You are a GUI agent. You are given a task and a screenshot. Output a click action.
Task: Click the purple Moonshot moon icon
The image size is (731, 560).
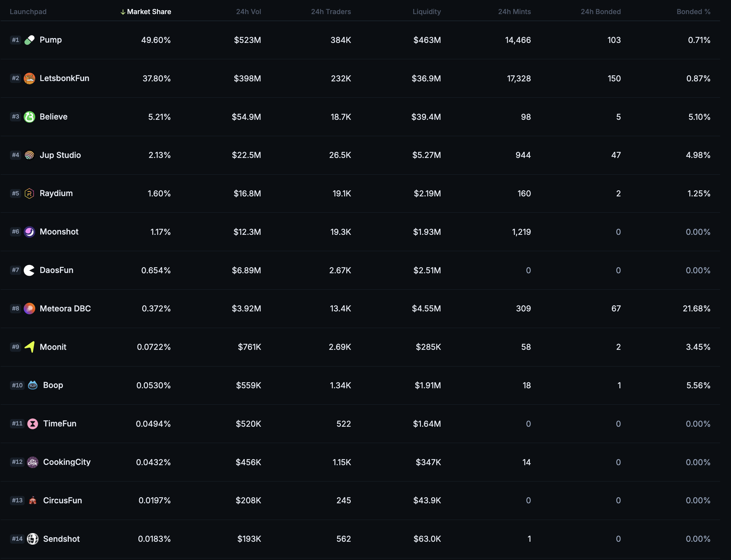click(29, 232)
